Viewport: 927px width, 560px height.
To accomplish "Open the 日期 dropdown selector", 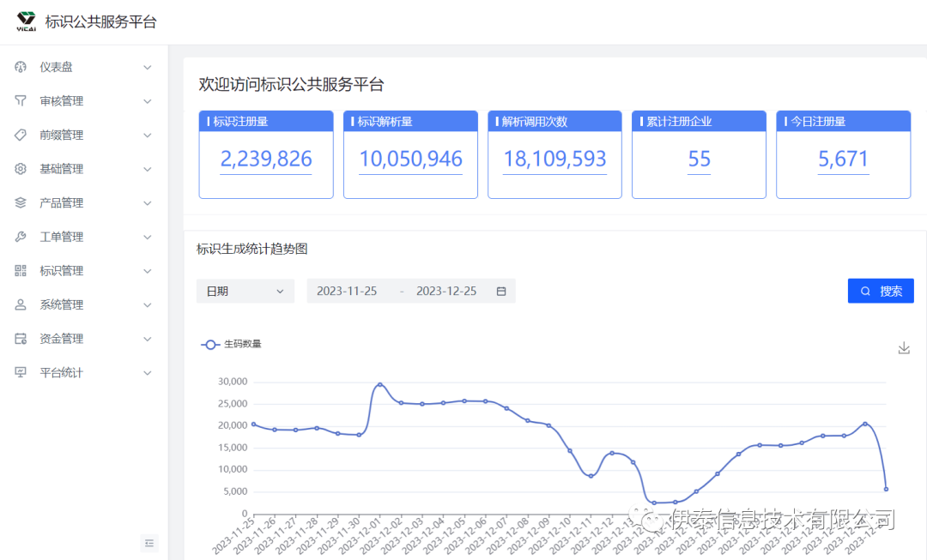I will click(245, 292).
